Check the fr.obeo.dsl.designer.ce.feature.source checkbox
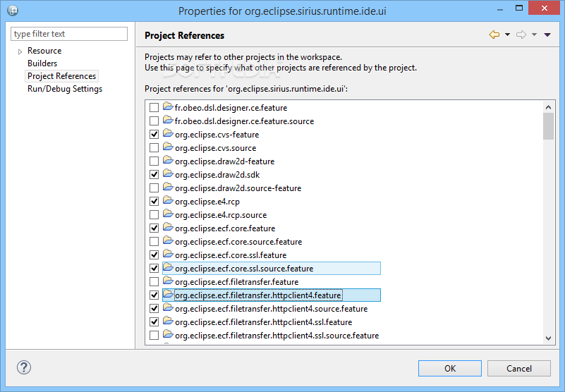 [x=154, y=121]
